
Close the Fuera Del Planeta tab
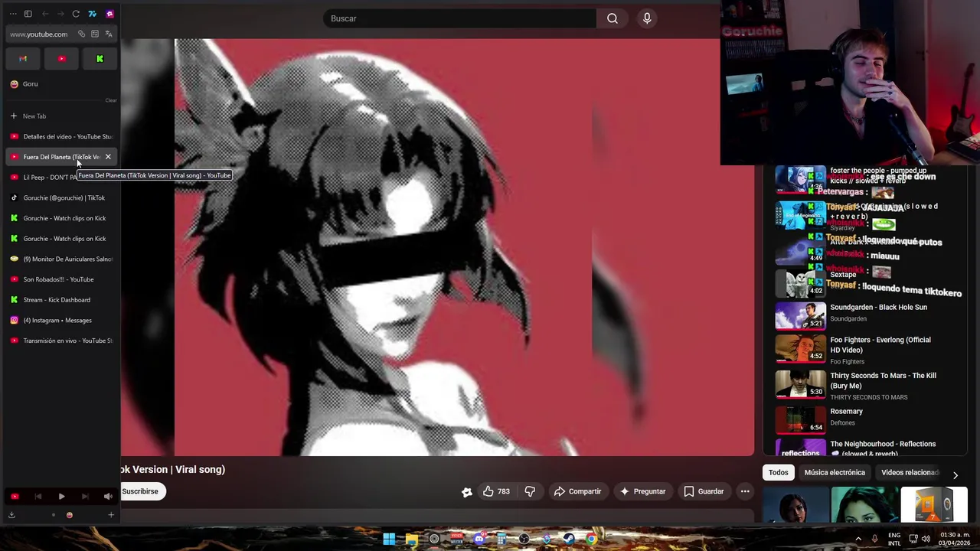click(108, 157)
